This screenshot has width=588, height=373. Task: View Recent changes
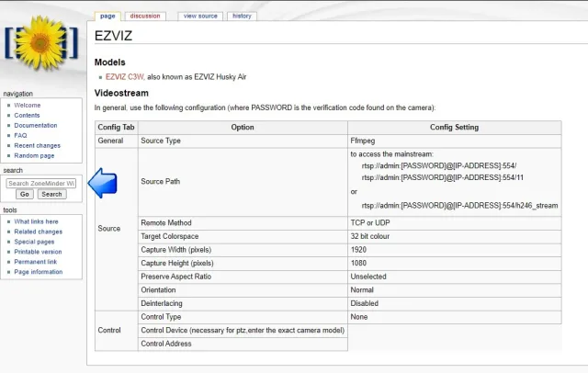(x=37, y=145)
